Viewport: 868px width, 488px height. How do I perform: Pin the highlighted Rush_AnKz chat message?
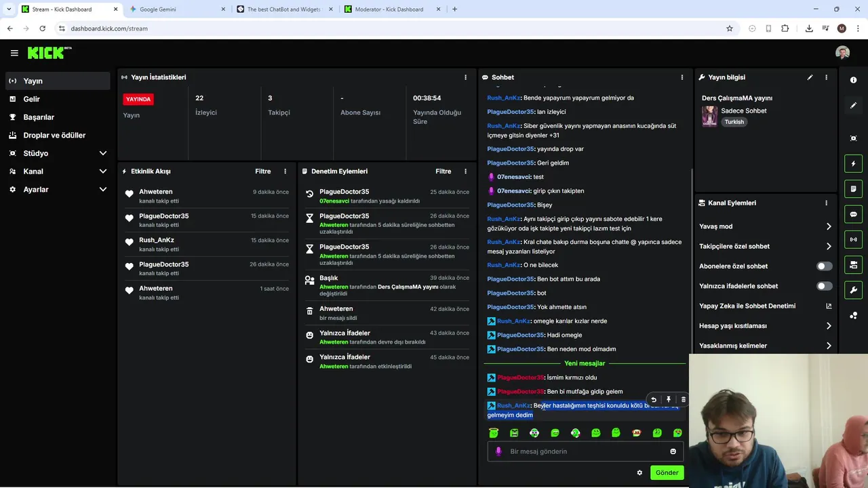click(x=668, y=400)
